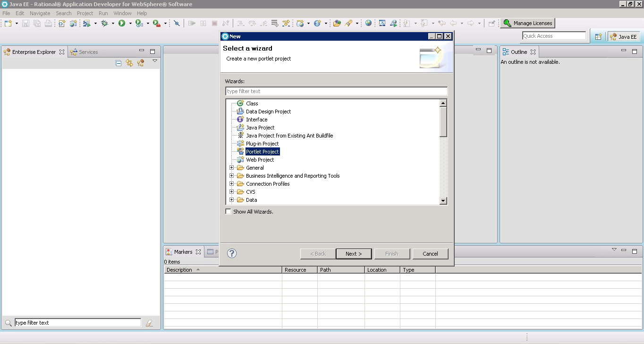Click the Back navigation arrow icon
The image size is (644, 344).
(453, 23)
